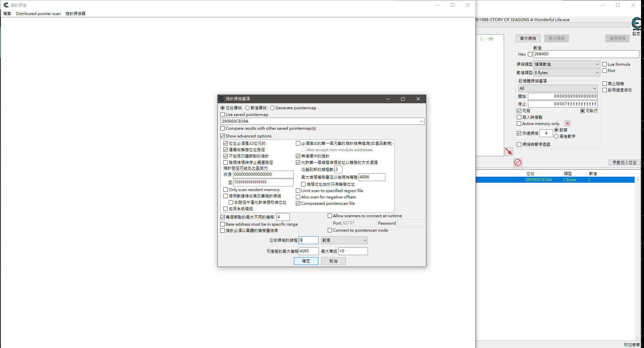The width and height of the screenshot is (644, 348).
Task: Click the Cheat Engine icon in dialog title bar
Action: tap(221, 99)
